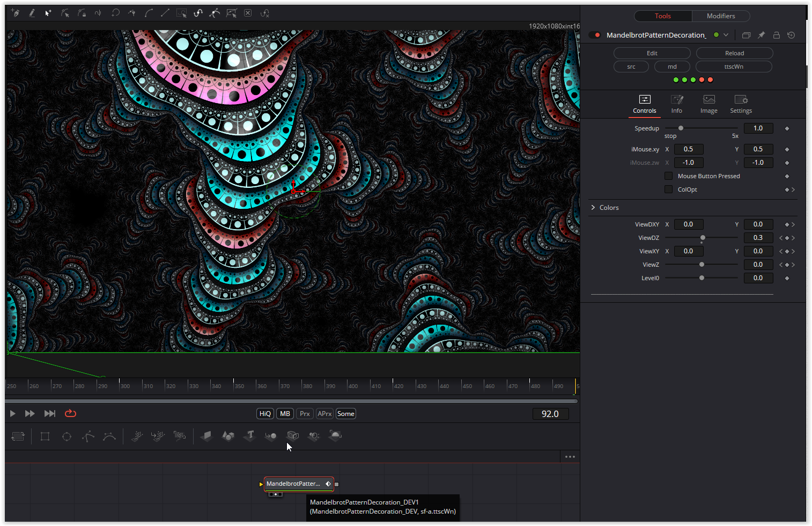The width and height of the screenshot is (812, 526).
Task: Select the Rectangle mask tool
Action: 45,436
